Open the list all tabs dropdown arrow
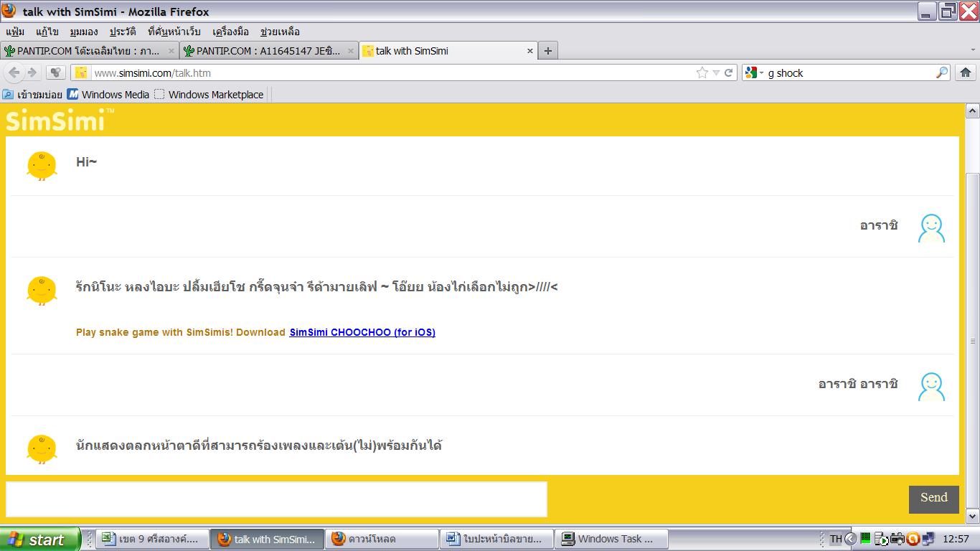 (971, 51)
